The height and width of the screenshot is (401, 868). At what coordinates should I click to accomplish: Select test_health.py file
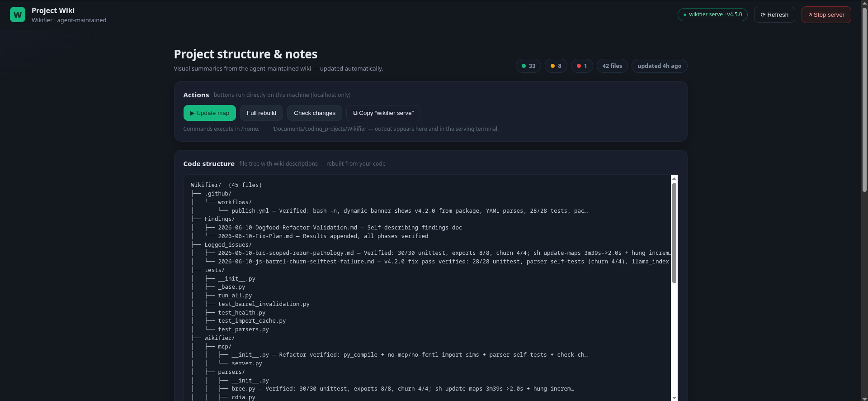coord(241,313)
